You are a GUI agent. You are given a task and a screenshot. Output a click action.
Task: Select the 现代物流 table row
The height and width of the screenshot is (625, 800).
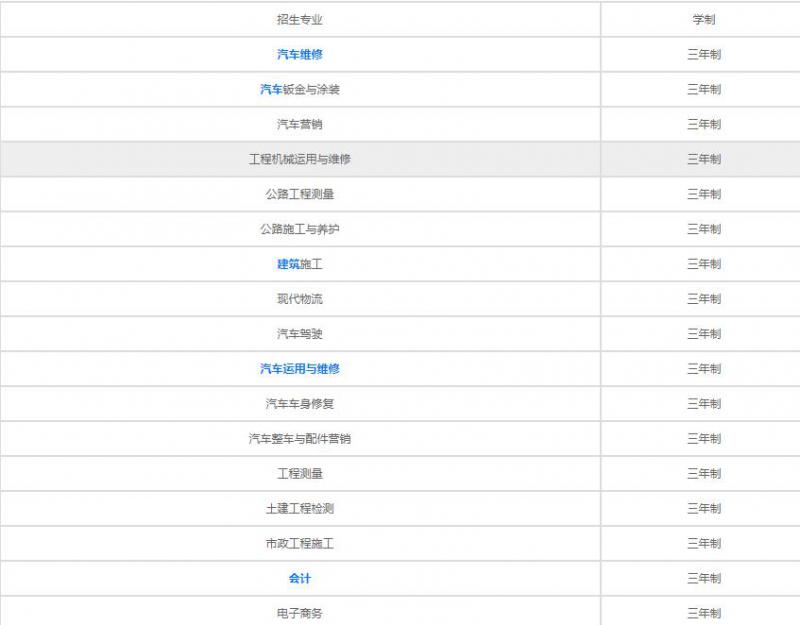[x=297, y=297]
